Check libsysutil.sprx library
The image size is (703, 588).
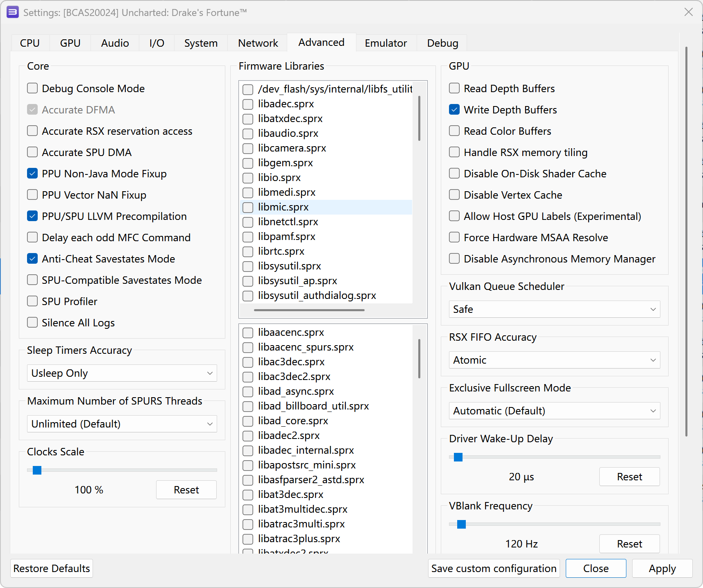click(248, 266)
